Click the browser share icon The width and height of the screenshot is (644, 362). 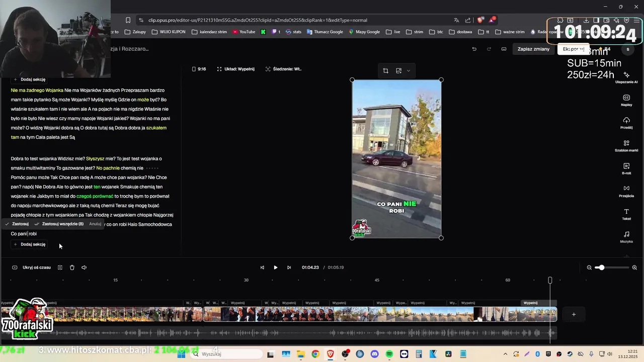click(x=468, y=20)
